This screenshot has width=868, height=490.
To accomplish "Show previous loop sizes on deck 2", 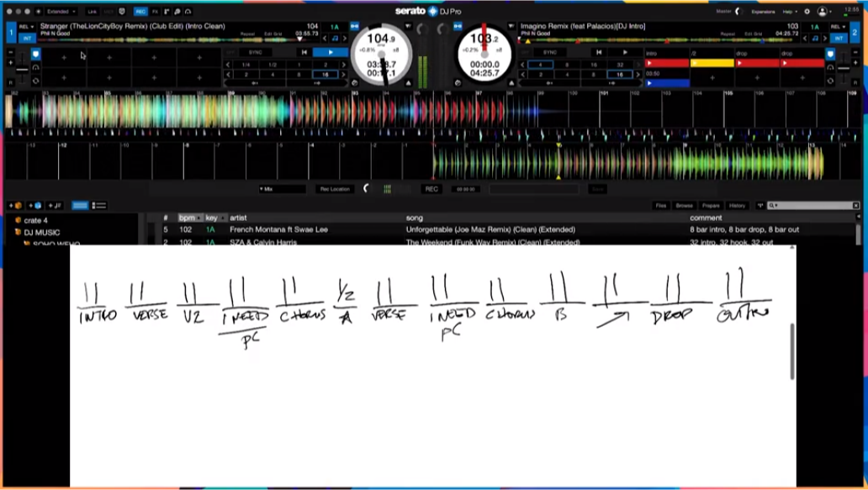I will [x=522, y=65].
